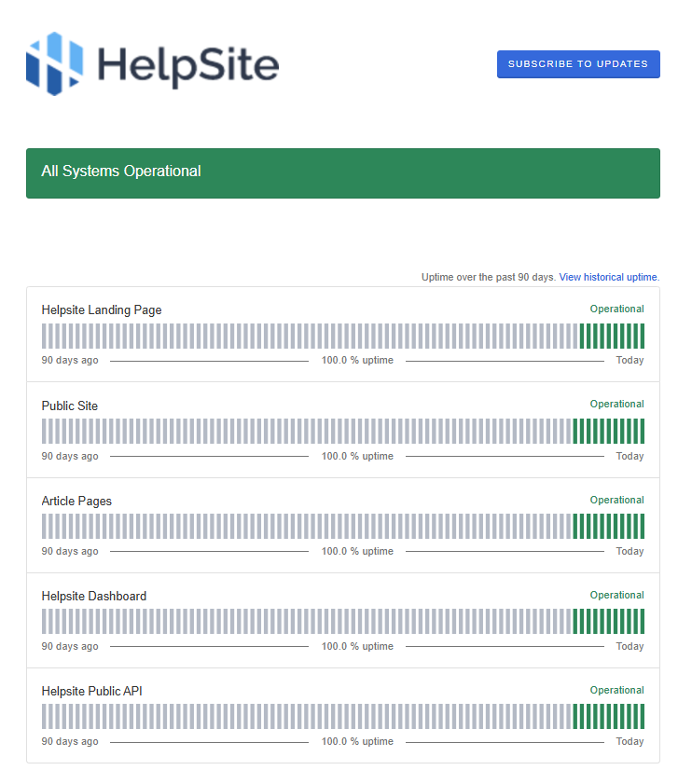678x784 pixels.
Task: Click Today label under Helpsite Public API
Action: click(630, 741)
